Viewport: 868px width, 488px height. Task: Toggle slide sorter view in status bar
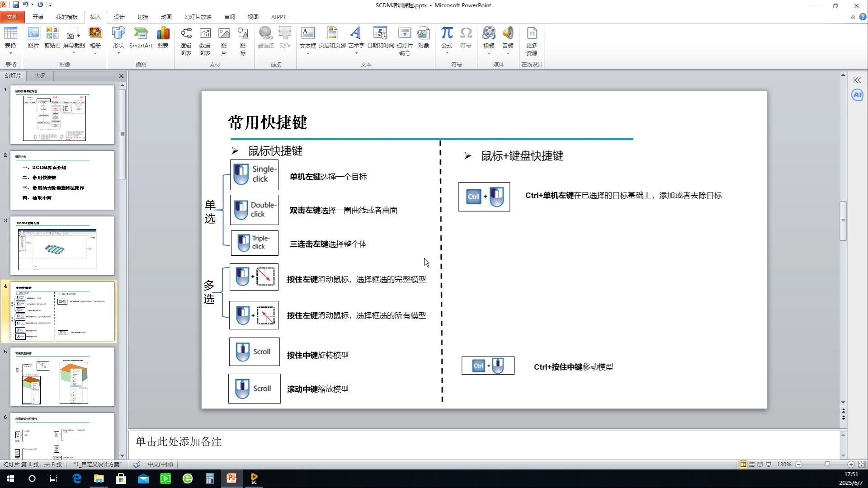(752, 465)
